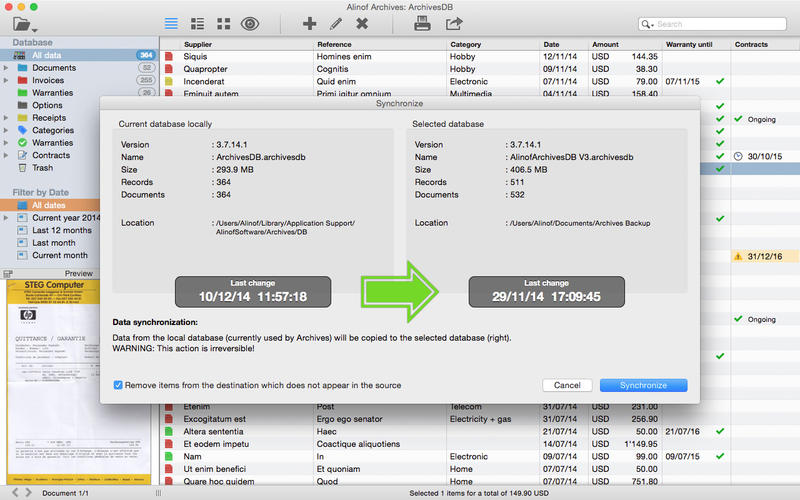The width and height of the screenshot is (800, 500).
Task: Expand the Categories sidebar group
Action: [x=6, y=130]
